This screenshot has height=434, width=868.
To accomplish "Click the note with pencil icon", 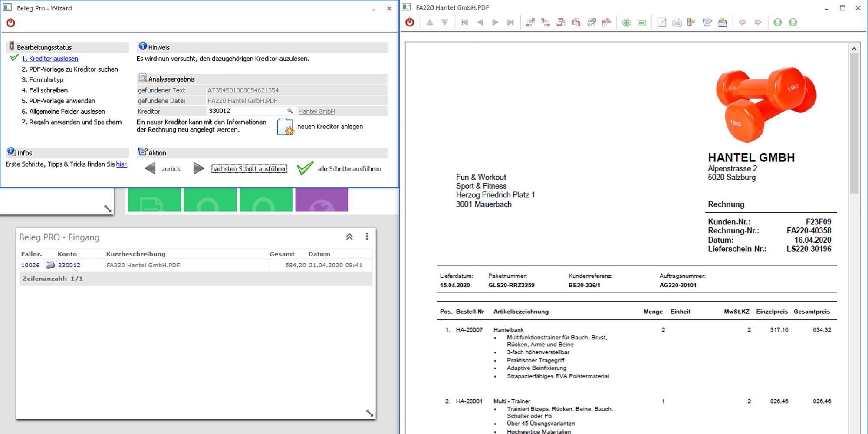I will pyautogui.click(x=661, y=22).
